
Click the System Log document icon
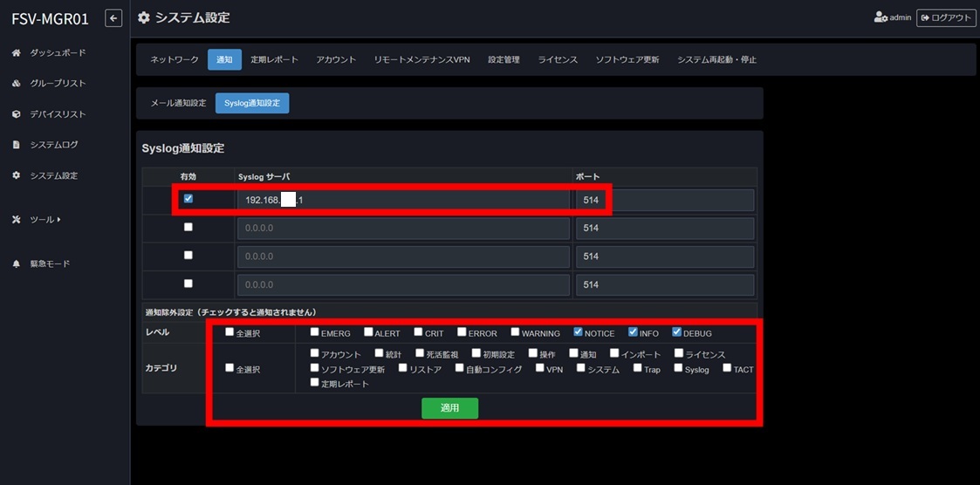[x=17, y=145]
